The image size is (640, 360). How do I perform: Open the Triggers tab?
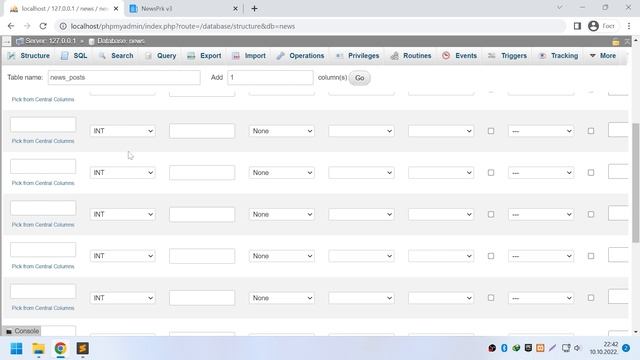click(x=508, y=56)
